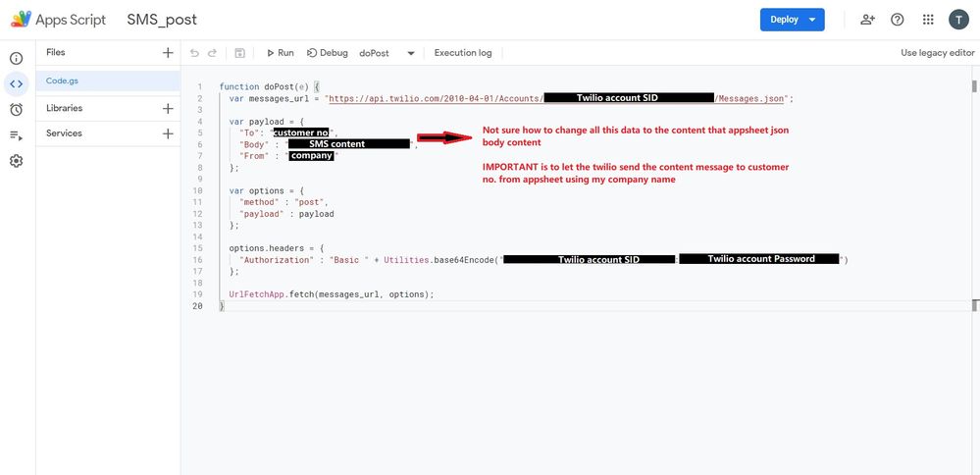Viewport: 980px width, 475px height.
Task: Share the project with the add-person icon
Action: pos(867,20)
